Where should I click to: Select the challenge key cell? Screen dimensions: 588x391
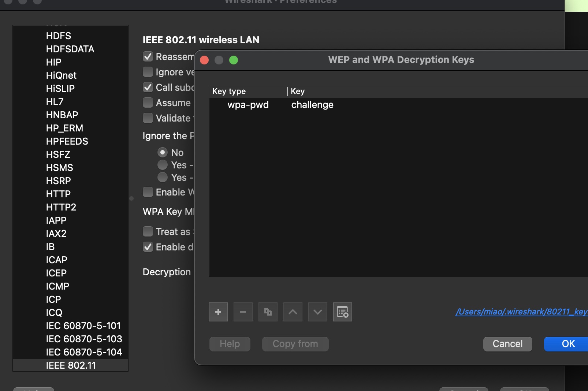312,105
